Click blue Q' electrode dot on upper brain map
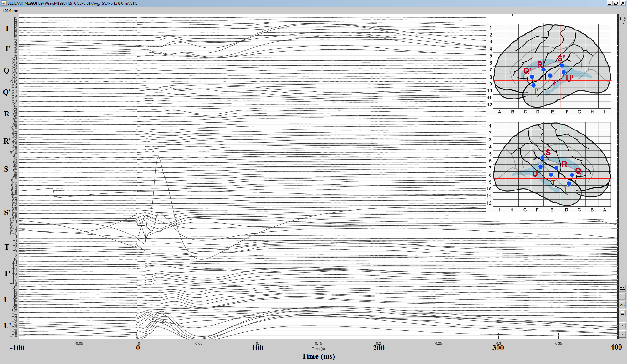The image size is (627, 364). click(532, 77)
